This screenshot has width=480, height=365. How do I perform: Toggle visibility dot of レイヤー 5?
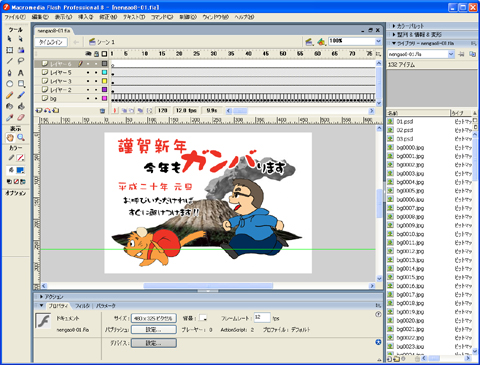click(x=88, y=72)
